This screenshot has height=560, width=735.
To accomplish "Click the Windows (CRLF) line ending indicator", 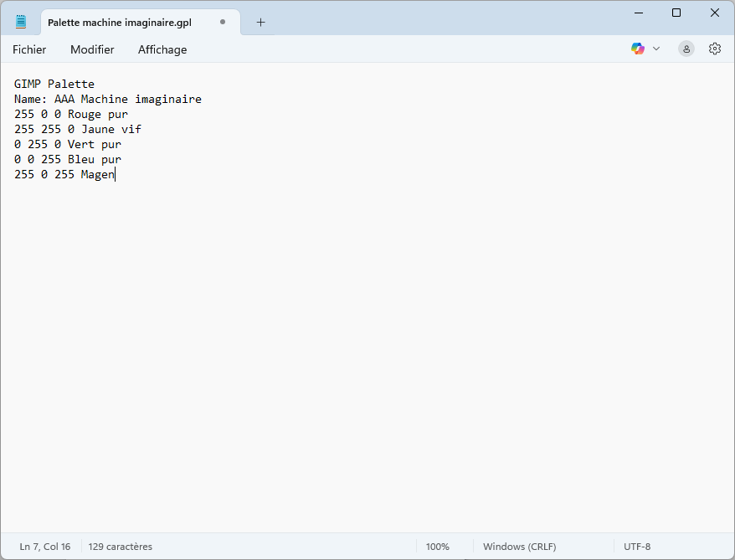I will pos(519,547).
